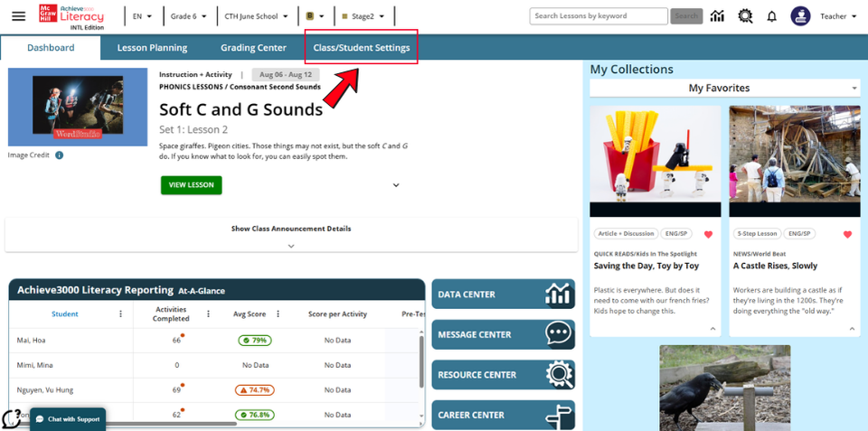Screen dimensions: 868x431
Task: Open the B class dropdown
Action: point(315,16)
